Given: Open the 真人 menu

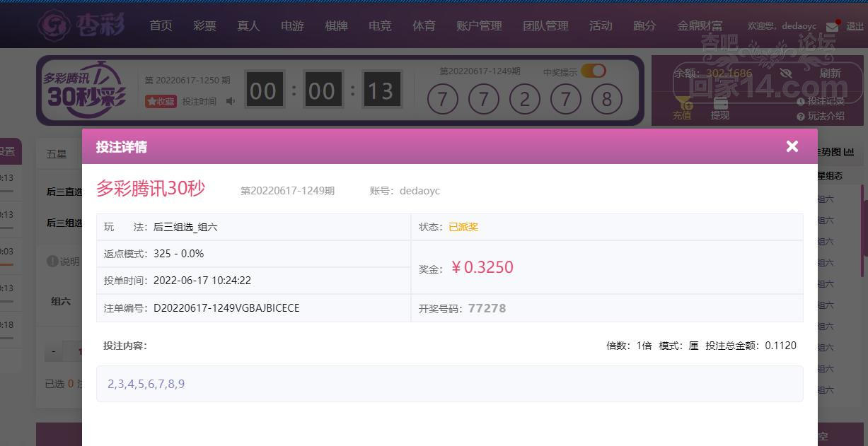Looking at the screenshot, I should pyautogui.click(x=248, y=25).
